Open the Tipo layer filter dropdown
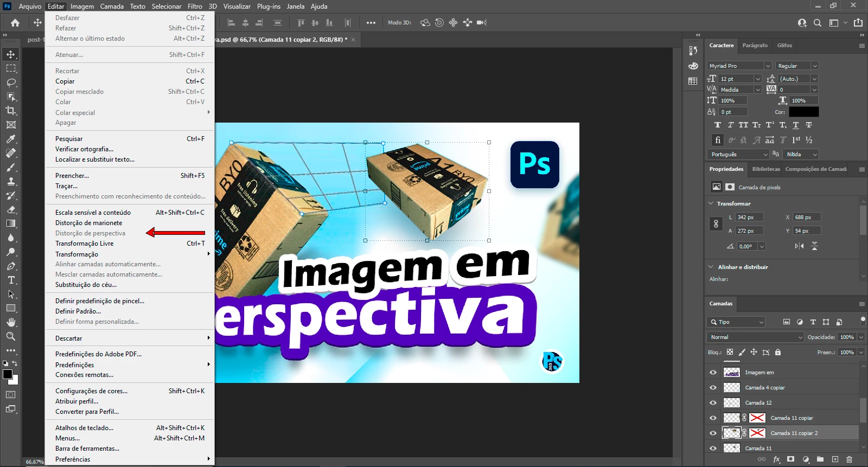Viewport: 868px width, 467px height. click(x=736, y=322)
